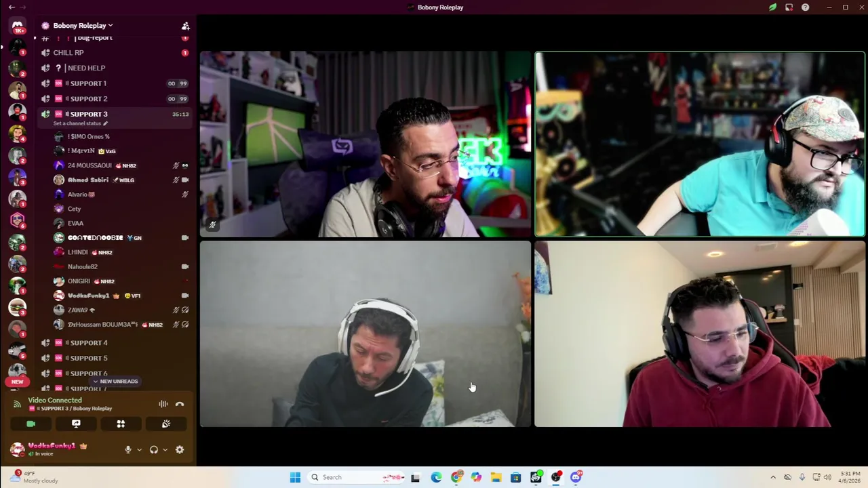The image size is (868, 488).
Task: Disconnect from the voice call
Action: pyautogui.click(x=180, y=405)
